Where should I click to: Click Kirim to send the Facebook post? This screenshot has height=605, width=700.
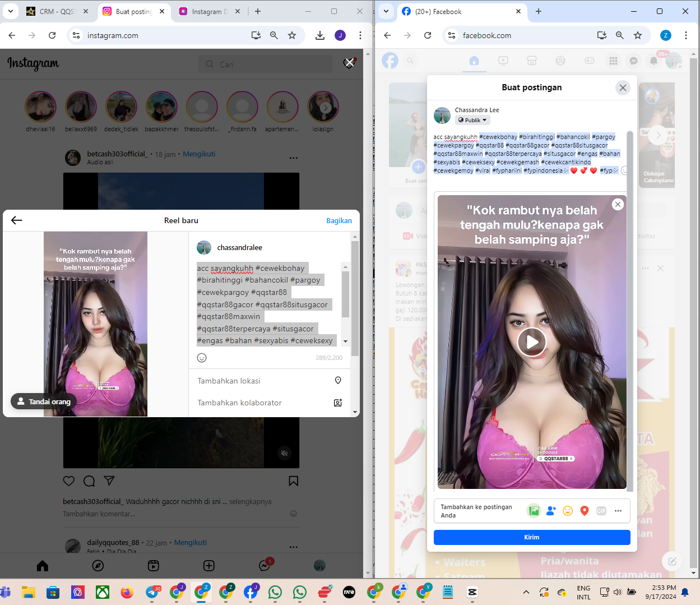click(x=532, y=537)
